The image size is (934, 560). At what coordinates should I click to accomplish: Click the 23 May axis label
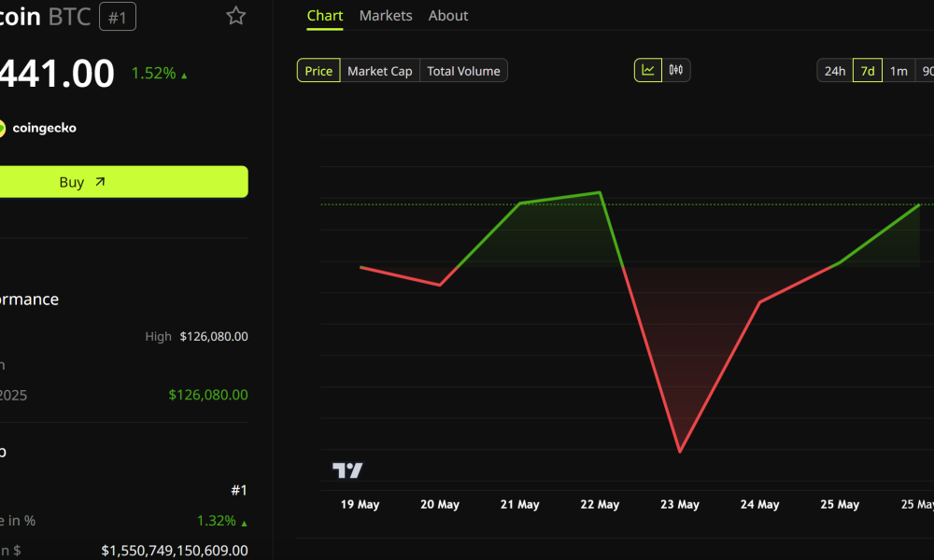[x=680, y=505]
